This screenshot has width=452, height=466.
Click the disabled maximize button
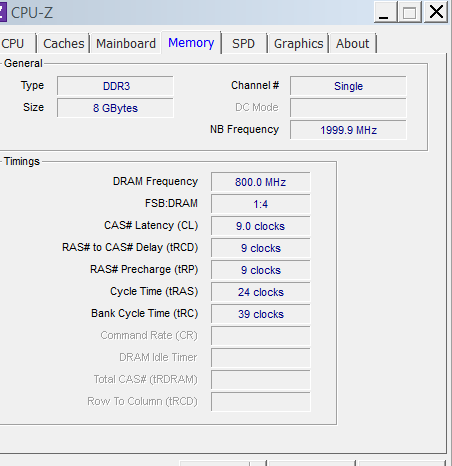coord(410,12)
